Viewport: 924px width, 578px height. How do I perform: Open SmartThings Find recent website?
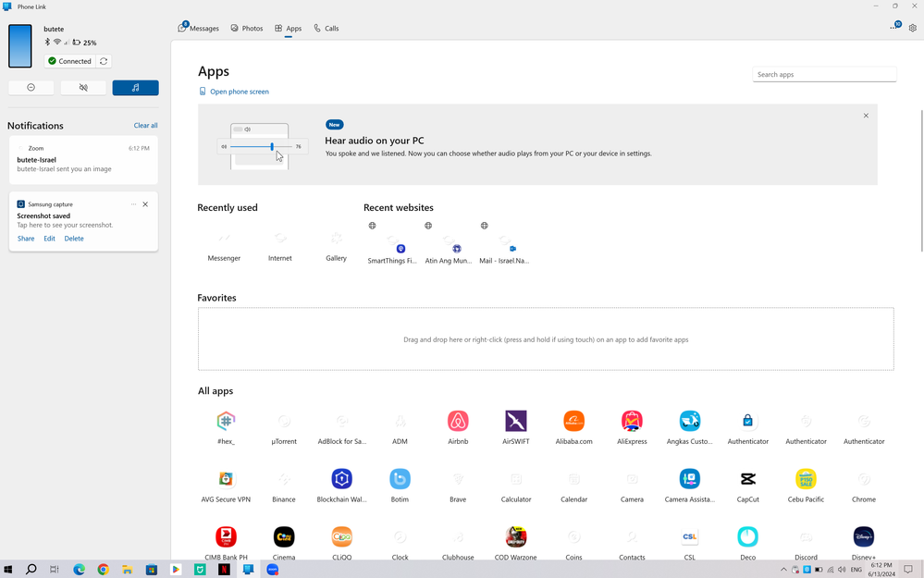pos(392,244)
